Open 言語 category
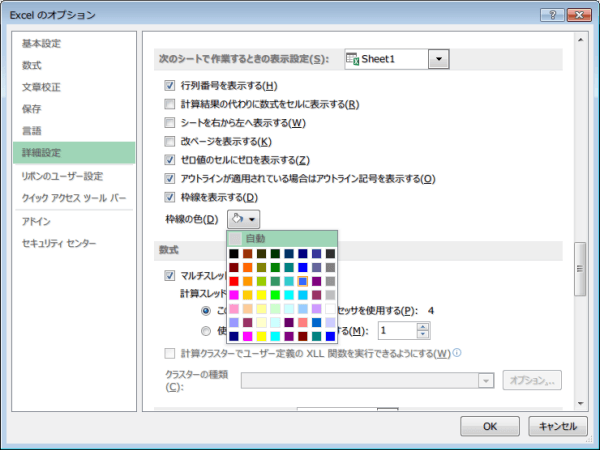This screenshot has height=450, width=600. click(74, 131)
